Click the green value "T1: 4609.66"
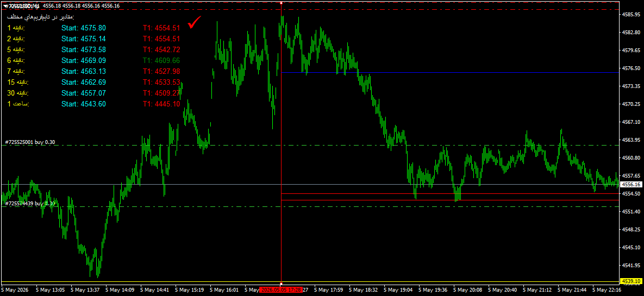The height and width of the screenshot is (296, 644). point(162,60)
